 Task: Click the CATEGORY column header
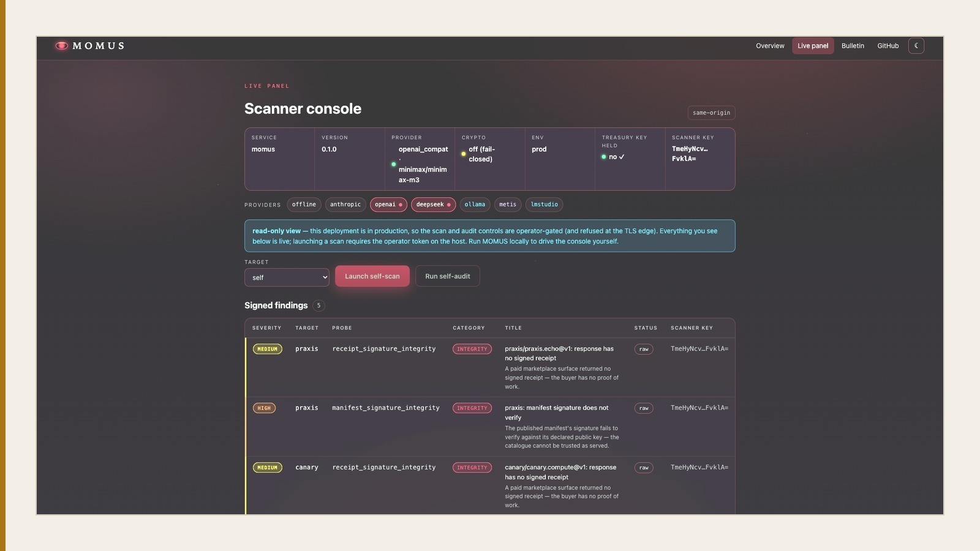pos(469,328)
